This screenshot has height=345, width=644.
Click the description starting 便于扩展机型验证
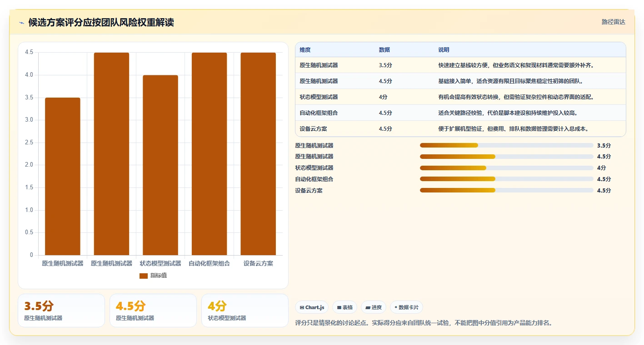[514, 129]
